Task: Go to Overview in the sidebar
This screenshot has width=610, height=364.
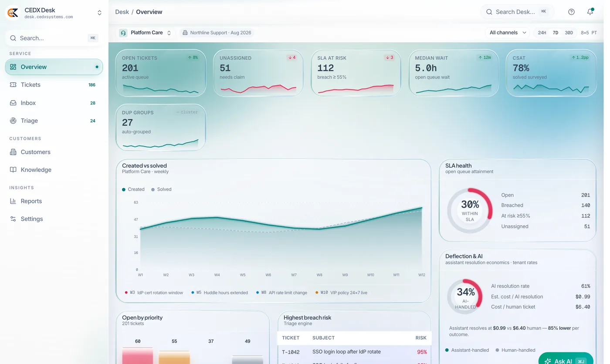Action: tap(54, 67)
